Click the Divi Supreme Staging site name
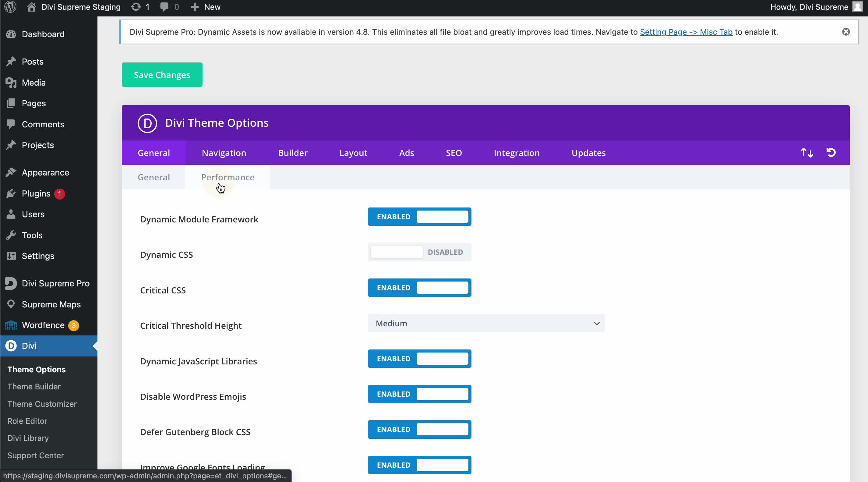Image resolution: width=868 pixels, height=482 pixels. (81, 7)
